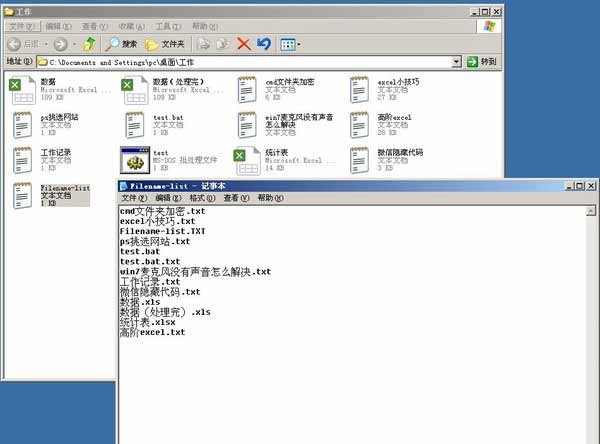
Task: Open Explorer Edit (编辑) menu
Action: pos(58,26)
